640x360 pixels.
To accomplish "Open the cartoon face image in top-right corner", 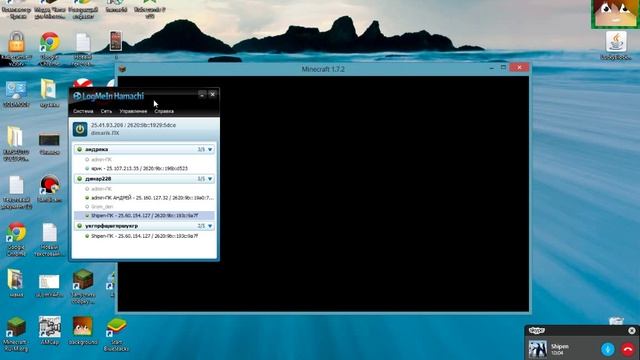I will coord(615,14).
